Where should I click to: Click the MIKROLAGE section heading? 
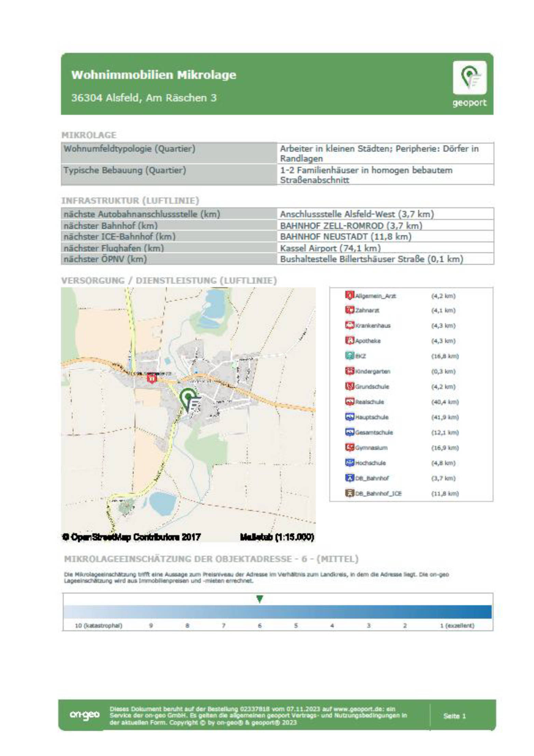(x=89, y=135)
